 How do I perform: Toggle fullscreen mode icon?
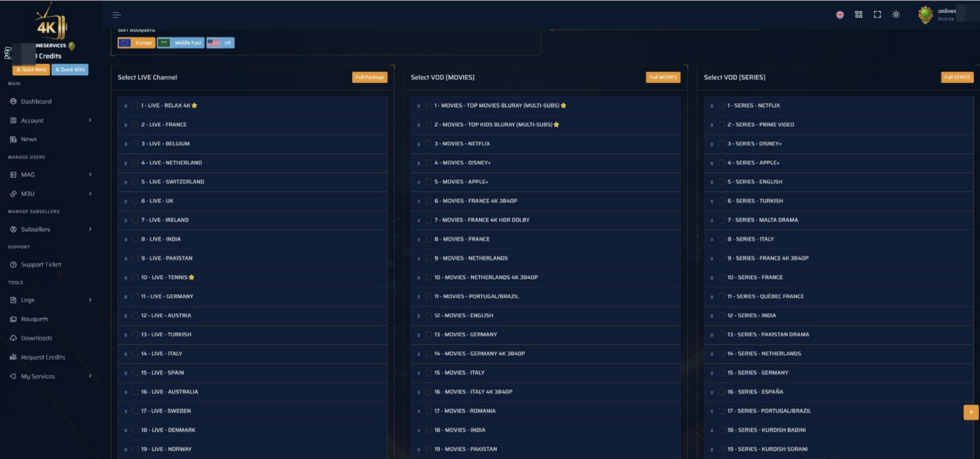tap(877, 15)
